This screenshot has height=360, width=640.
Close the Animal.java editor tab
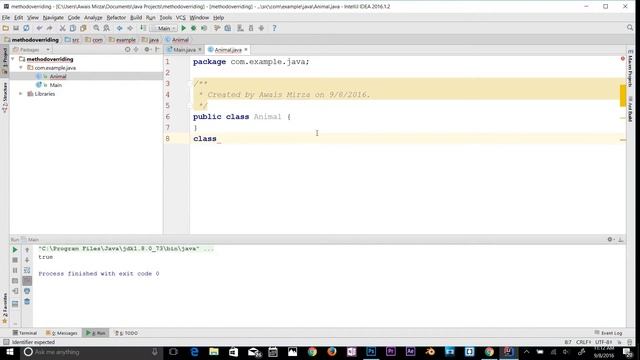pos(246,50)
